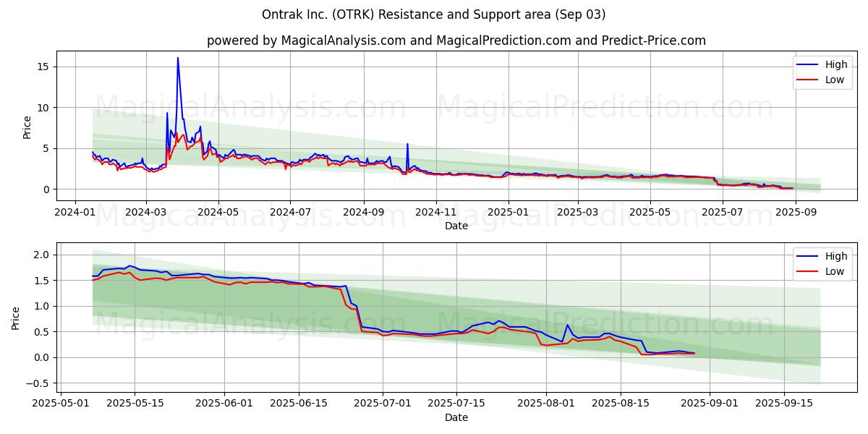Click the '2025-01' x-axis label
This screenshot has height=434, width=868.
pos(508,213)
